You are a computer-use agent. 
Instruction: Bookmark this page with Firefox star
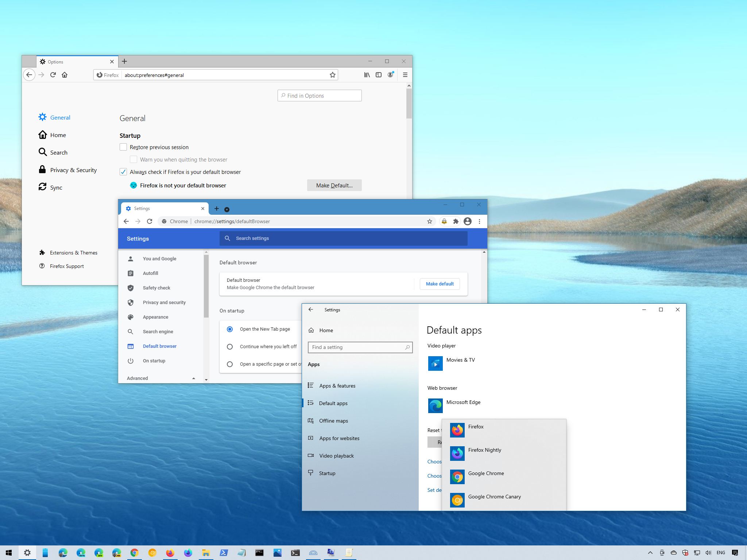pyautogui.click(x=332, y=75)
